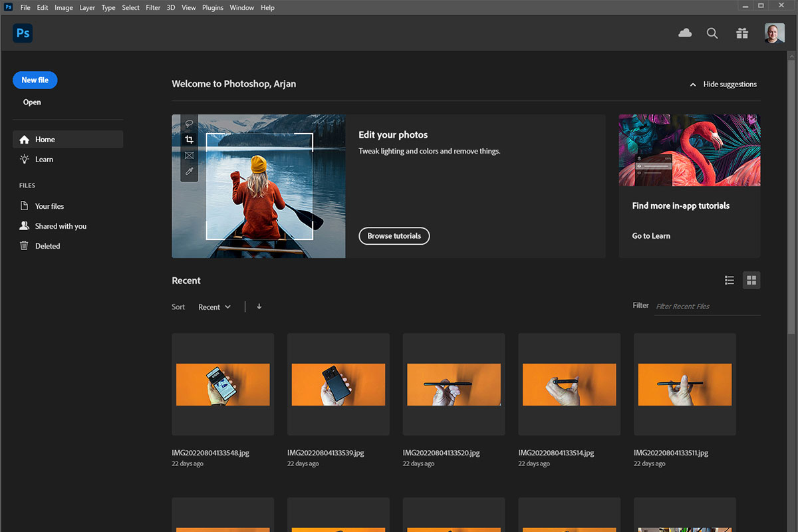Focus the Filter Recent Files field

[x=707, y=307]
